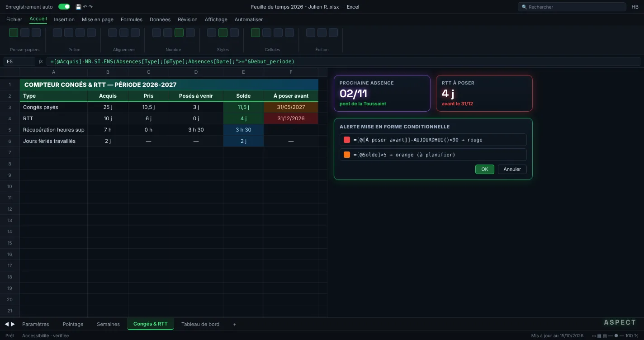Select column E header
Viewport: 644px width, 340px height.
pos(243,72)
